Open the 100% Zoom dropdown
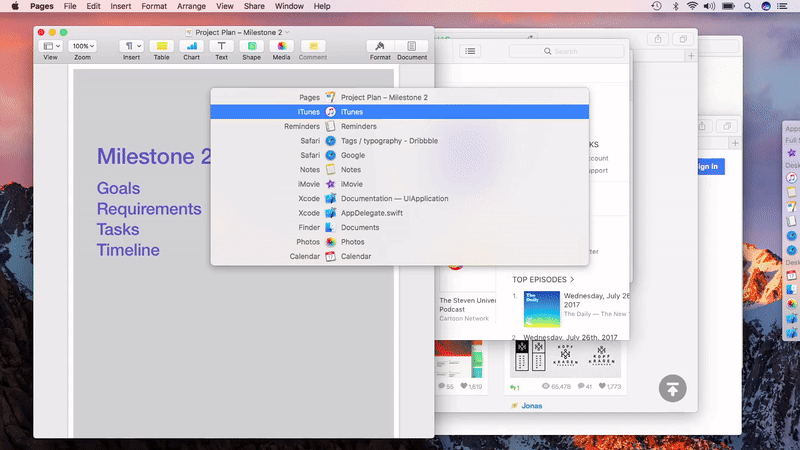Viewport: 800px width, 450px height. (83, 46)
